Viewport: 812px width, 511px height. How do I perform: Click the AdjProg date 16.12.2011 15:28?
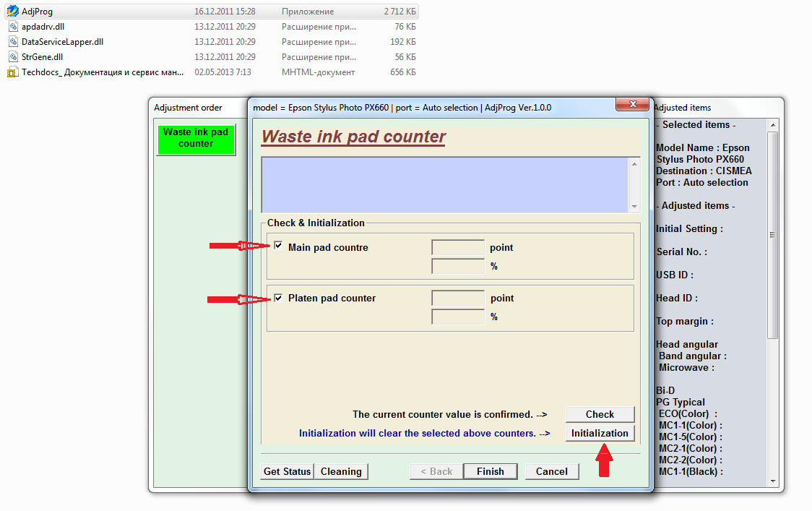click(x=225, y=12)
